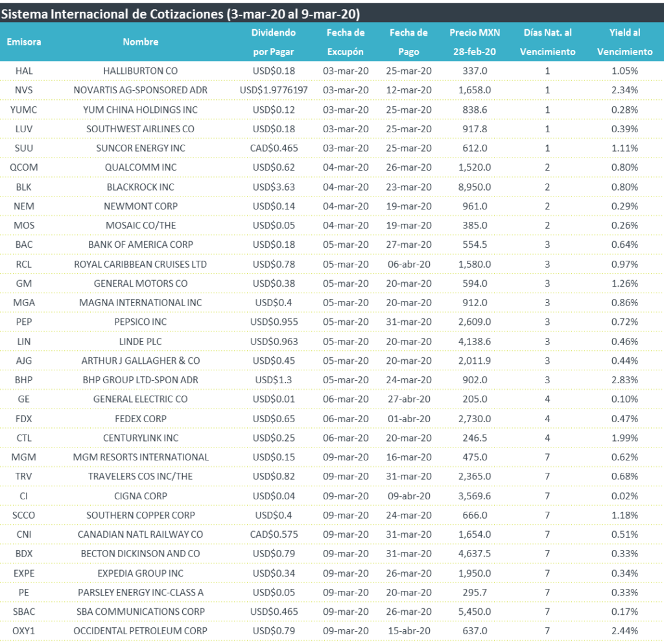Select the Emisora column header
664x644 pixels.
pos(24,42)
